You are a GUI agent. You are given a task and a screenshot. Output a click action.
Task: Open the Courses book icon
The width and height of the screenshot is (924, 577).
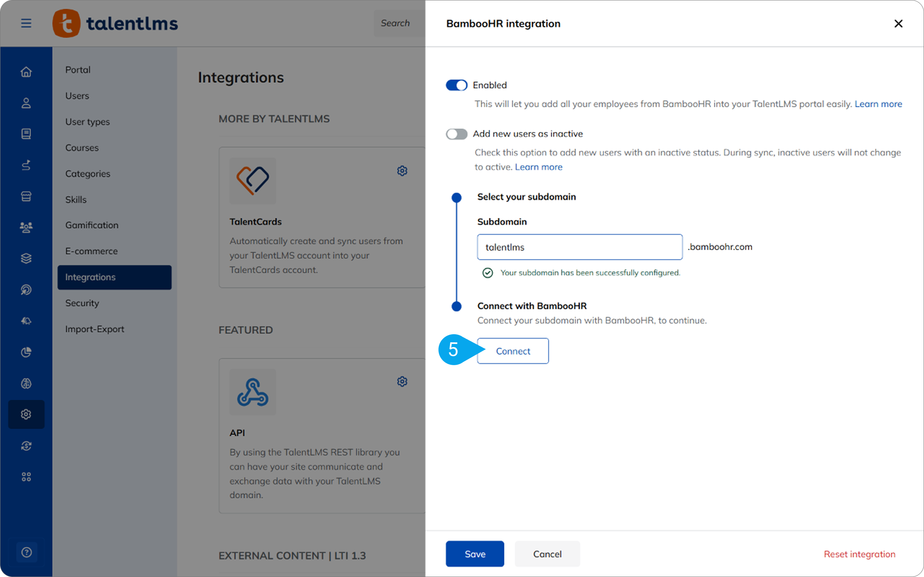pyautogui.click(x=26, y=134)
